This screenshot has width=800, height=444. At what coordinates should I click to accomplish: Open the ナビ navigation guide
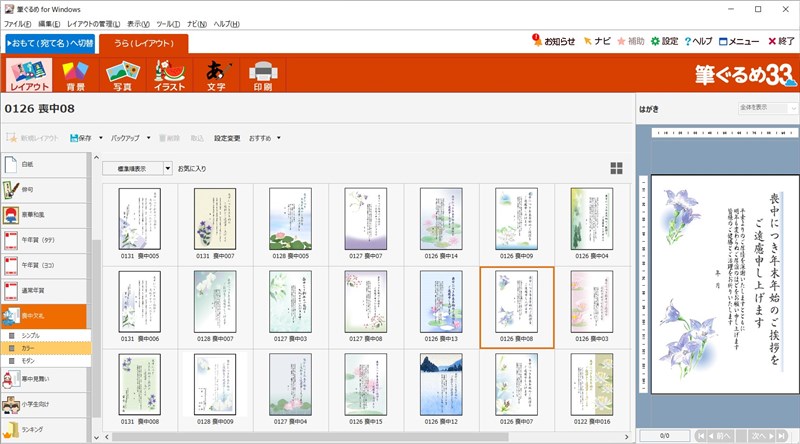(597, 41)
